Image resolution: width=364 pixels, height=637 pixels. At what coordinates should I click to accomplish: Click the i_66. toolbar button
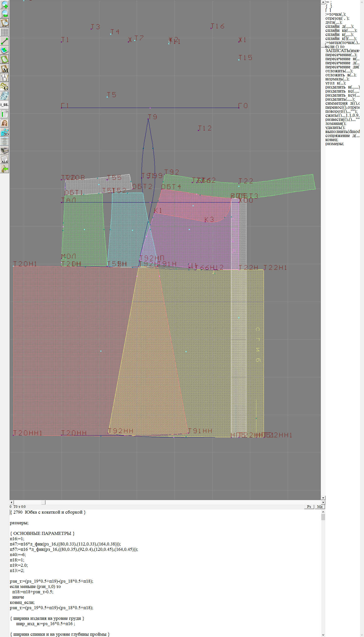[5, 105]
